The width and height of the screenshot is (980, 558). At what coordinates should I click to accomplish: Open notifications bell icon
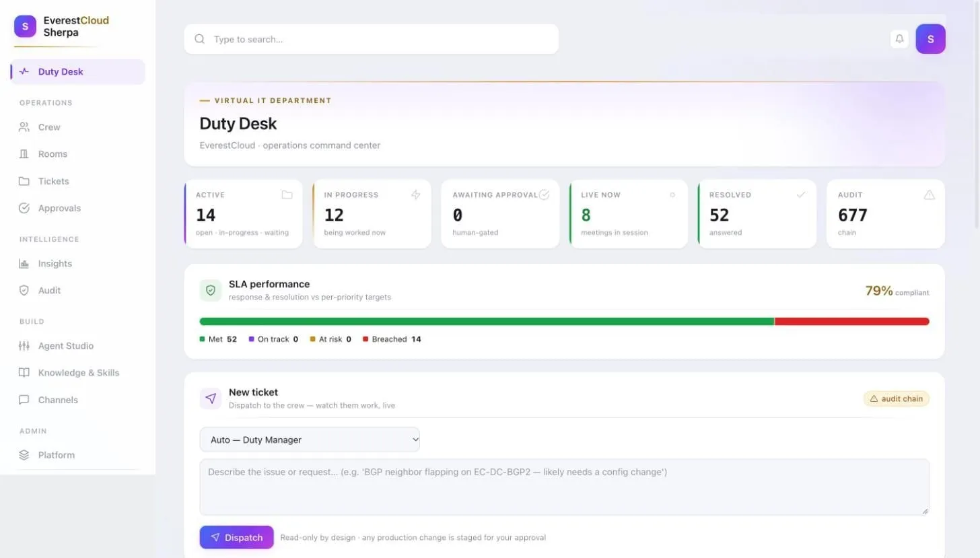(x=899, y=39)
